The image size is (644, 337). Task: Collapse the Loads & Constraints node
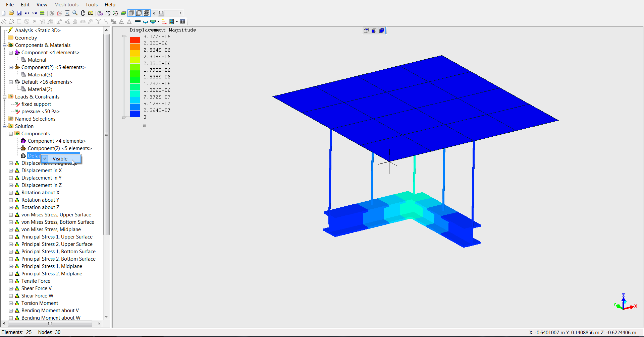(x=5, y=97)
